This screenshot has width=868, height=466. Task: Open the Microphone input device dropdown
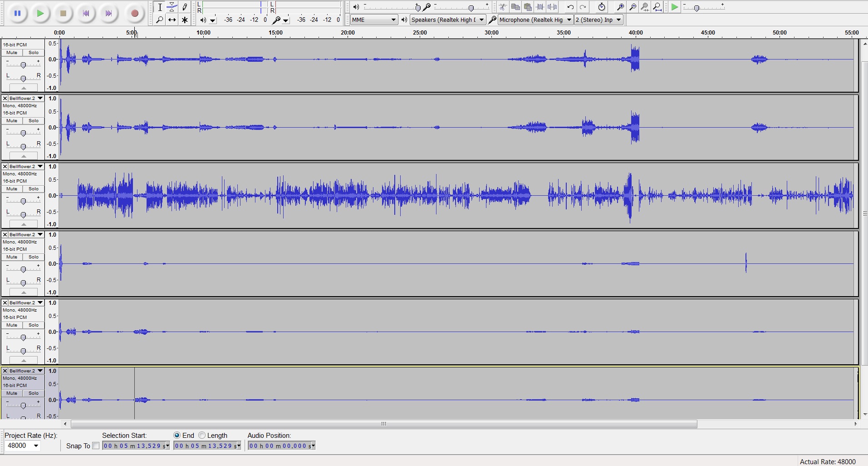click(535, 20)
